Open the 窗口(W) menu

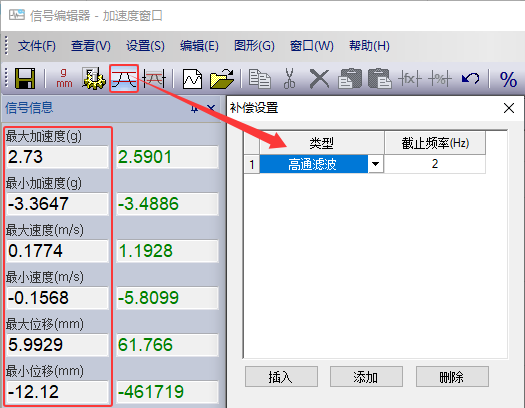(x=312, y=46)
